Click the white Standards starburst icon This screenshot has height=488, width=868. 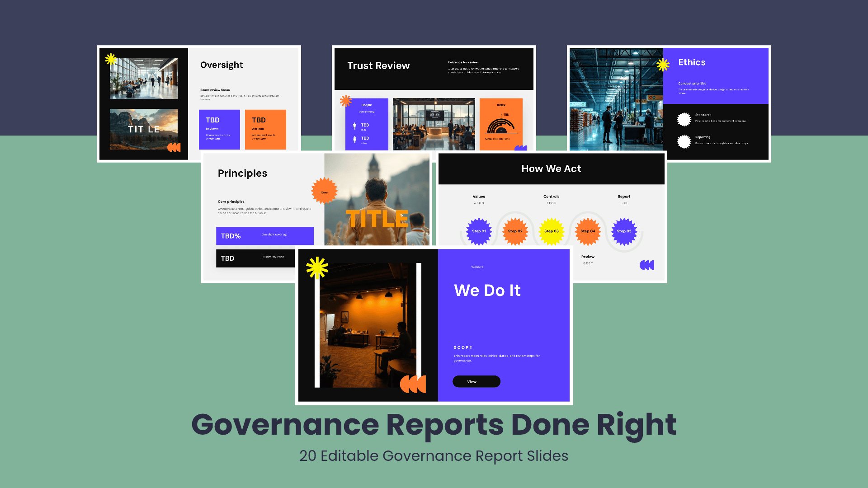click(684, 119)
